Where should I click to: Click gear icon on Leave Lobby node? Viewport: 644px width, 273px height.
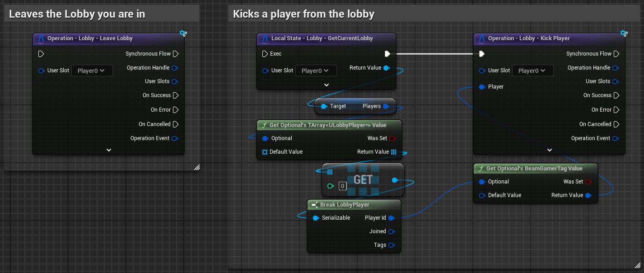coord(183,33)
